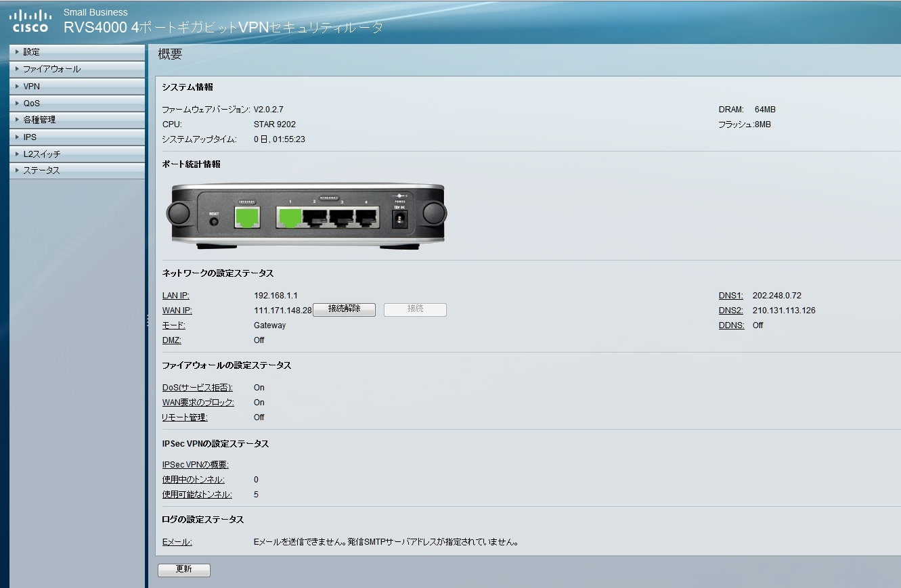Screen dimensions: 901x588
Task: Click the DNS1 address 202.248.0.72
Action: click(x=777, y=296)
